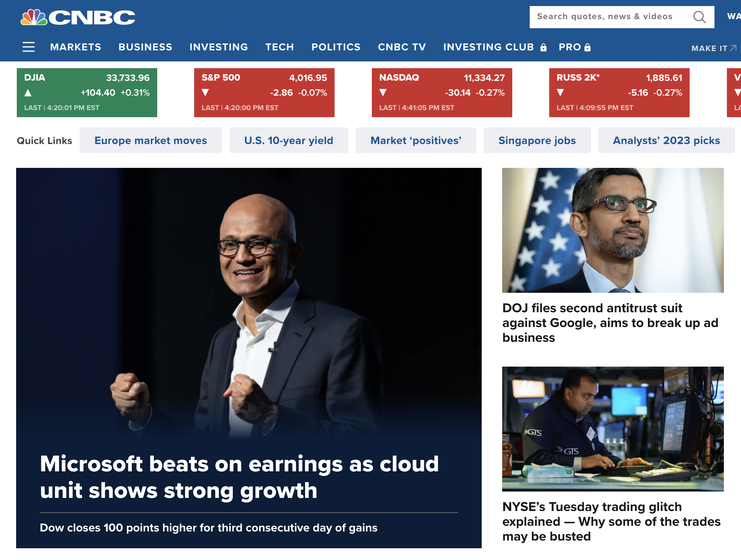Open DOJ files second antitrust suit headline
Screen dimensions: 741x560
pyautogui.click(x=610, y=323)
